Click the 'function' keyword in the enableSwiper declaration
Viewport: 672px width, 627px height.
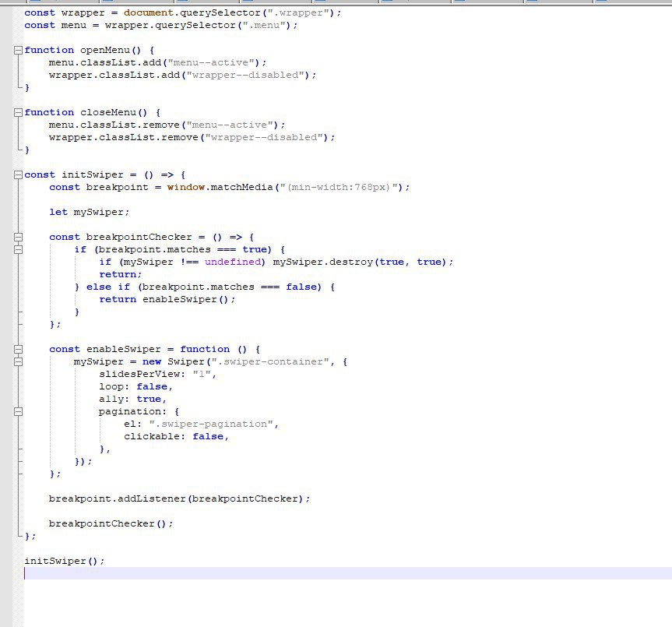205,349
